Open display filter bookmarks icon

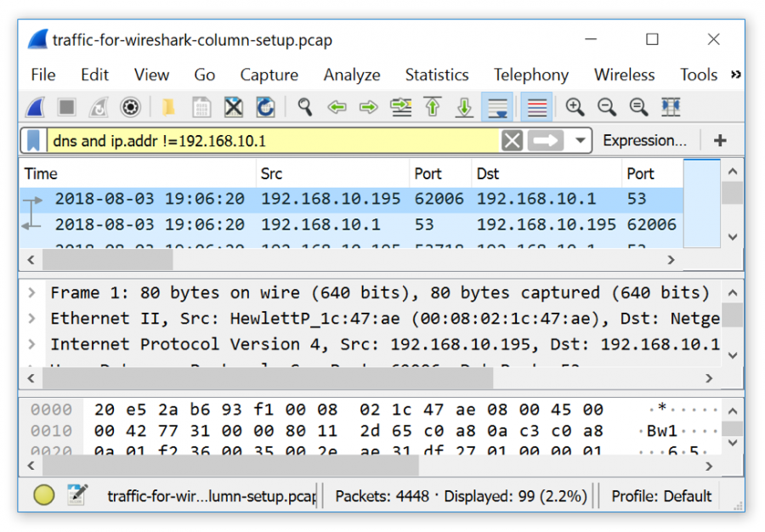click(34, 139)
